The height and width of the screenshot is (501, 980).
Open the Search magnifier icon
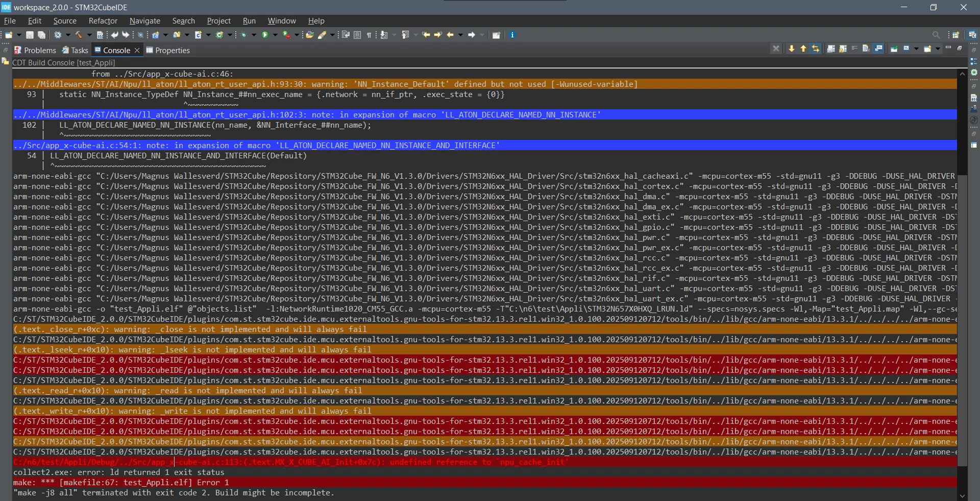click(936, 35)
